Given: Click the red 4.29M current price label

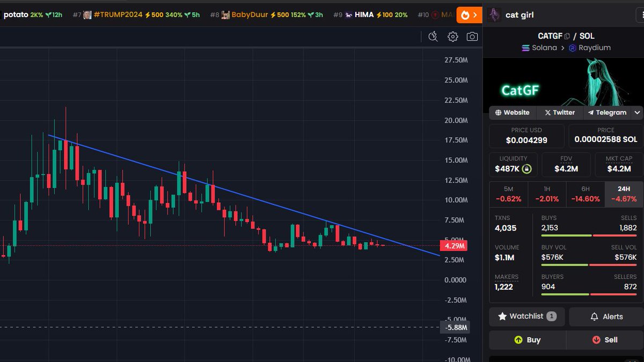Looking at the screenshot, I should click(x=454, y=246).
